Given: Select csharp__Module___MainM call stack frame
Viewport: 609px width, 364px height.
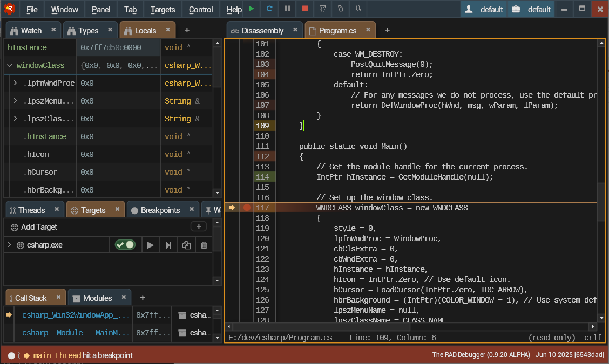Looking at the screenshot, I should click(76, 333).
